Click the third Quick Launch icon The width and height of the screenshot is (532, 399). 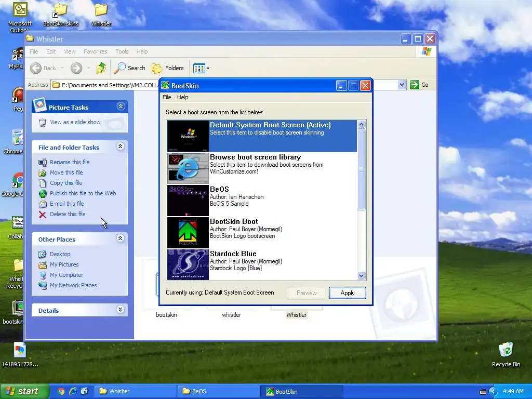pos(84,391)
